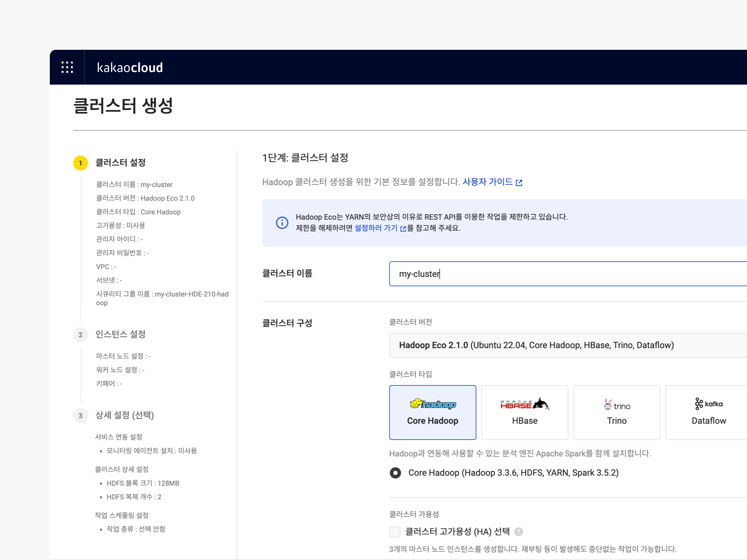Click the HA help question mark icon
747x560 pixels.
pos(518,532)
